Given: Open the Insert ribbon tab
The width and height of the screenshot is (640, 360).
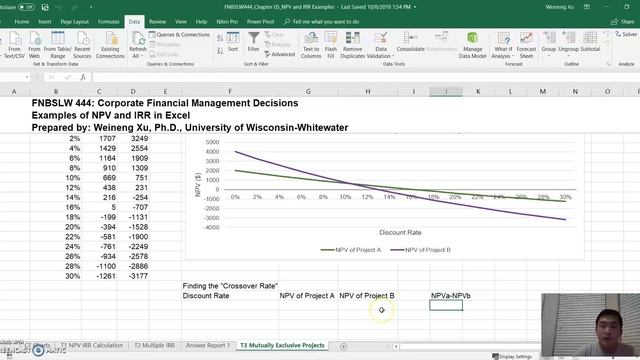Looking at the screenshot, I should (45, 22).
